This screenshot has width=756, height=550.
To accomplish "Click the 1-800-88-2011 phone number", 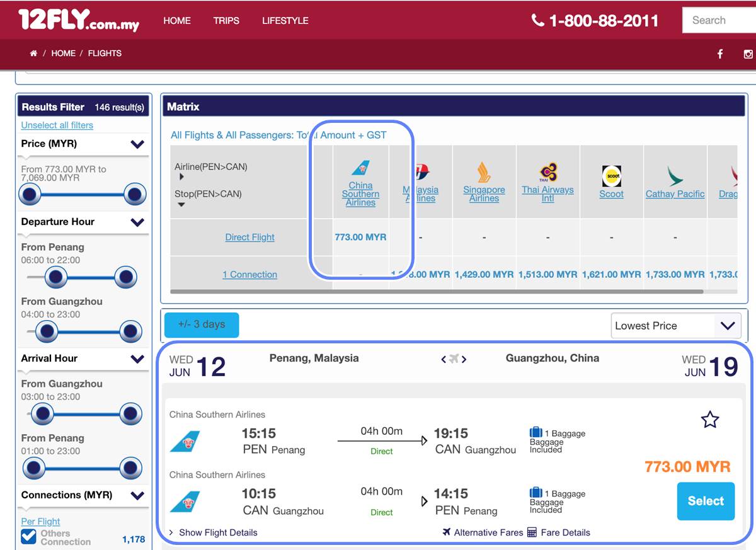I will [604, 21].
